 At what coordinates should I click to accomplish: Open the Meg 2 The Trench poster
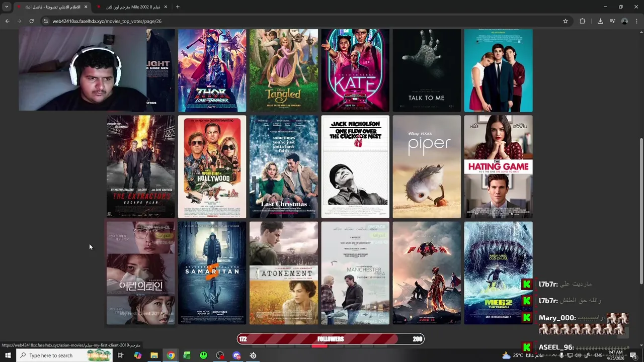coord(498,273)
